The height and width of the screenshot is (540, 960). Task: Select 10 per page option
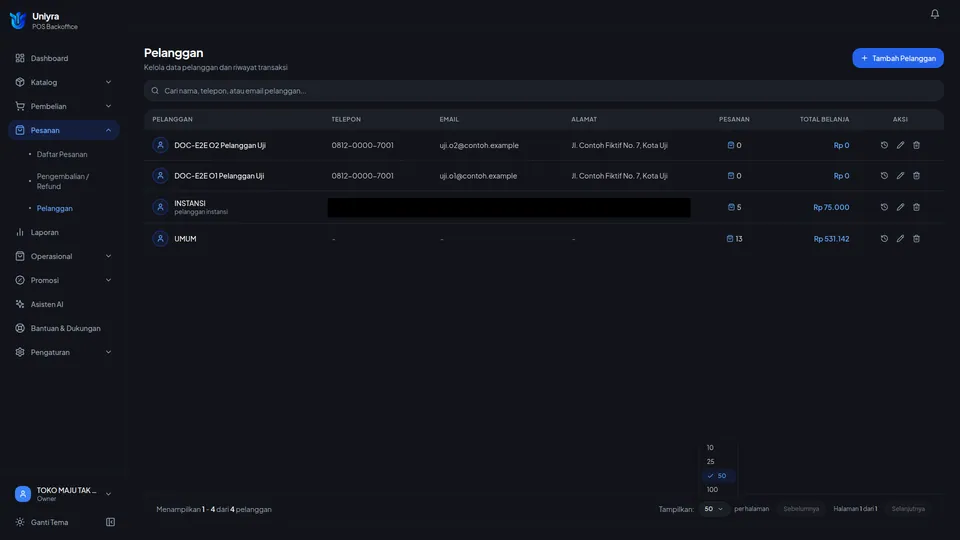pos(718,448)
